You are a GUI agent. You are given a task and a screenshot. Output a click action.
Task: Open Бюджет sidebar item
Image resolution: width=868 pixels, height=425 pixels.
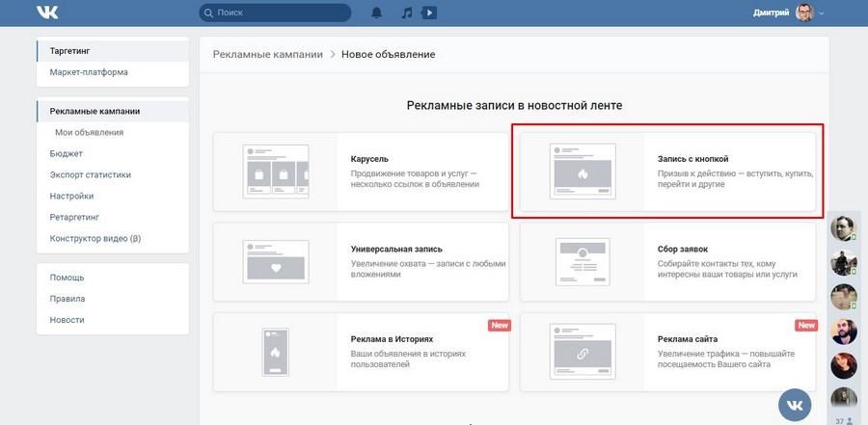[113, 154]
